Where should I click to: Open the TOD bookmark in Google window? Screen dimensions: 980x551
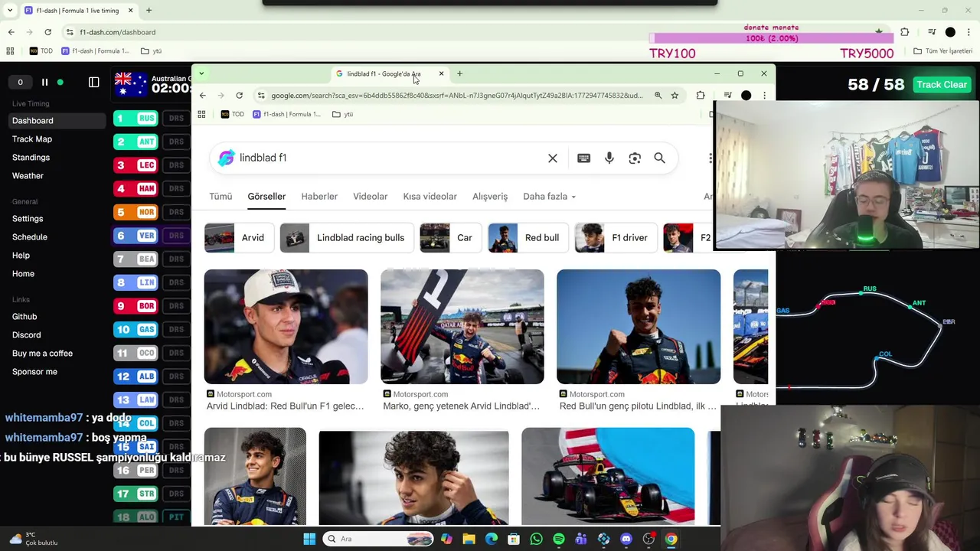[233, 114]
